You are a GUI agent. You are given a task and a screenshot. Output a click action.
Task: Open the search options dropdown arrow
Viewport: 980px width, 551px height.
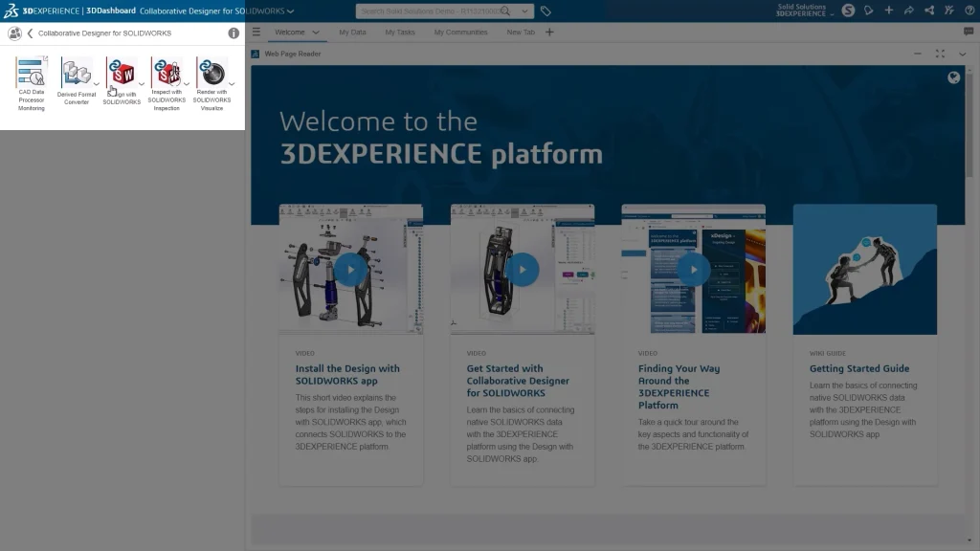tap(525, 11)
